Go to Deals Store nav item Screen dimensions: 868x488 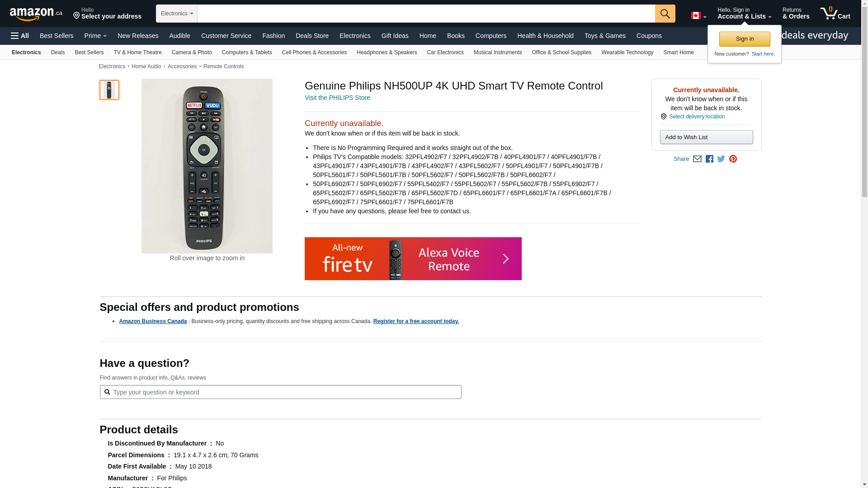click(x=312, y=36)
